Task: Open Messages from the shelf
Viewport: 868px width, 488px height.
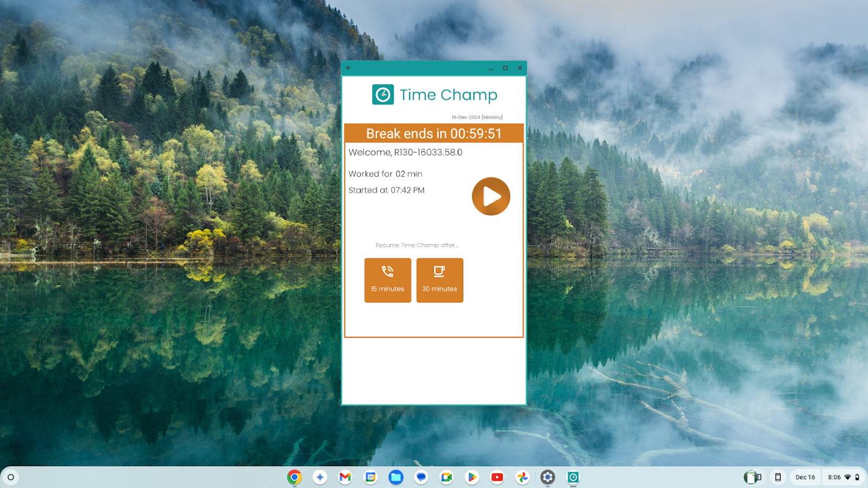Action: [x=421, y=477]
